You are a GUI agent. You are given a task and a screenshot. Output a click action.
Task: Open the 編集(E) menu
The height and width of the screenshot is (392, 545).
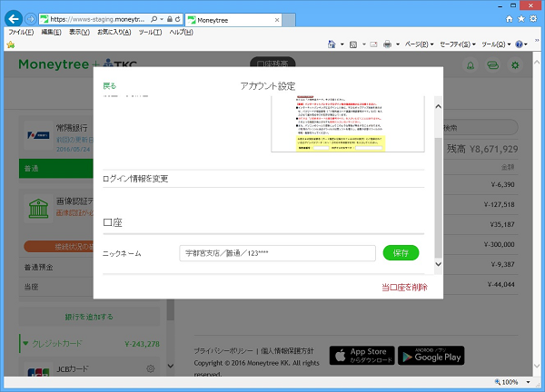(x=51, y=32)
